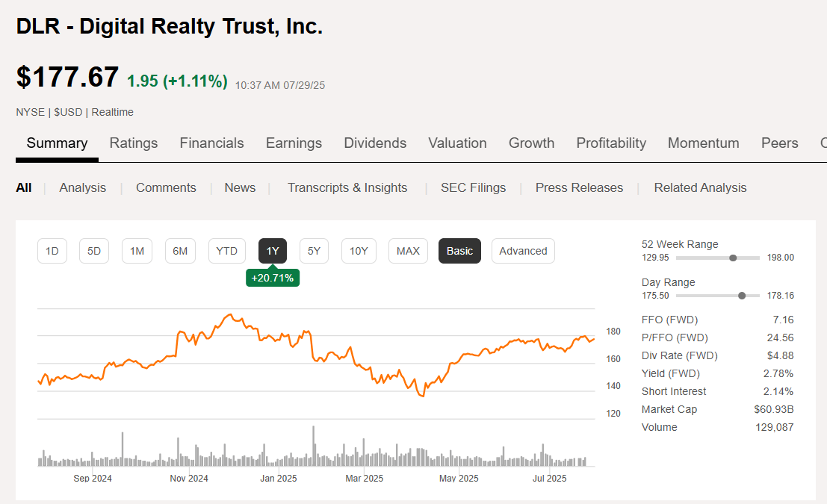Select the 1D chart timeframe
The width and height of the screenshot is (827, 504).
click(x=52, y=251)
